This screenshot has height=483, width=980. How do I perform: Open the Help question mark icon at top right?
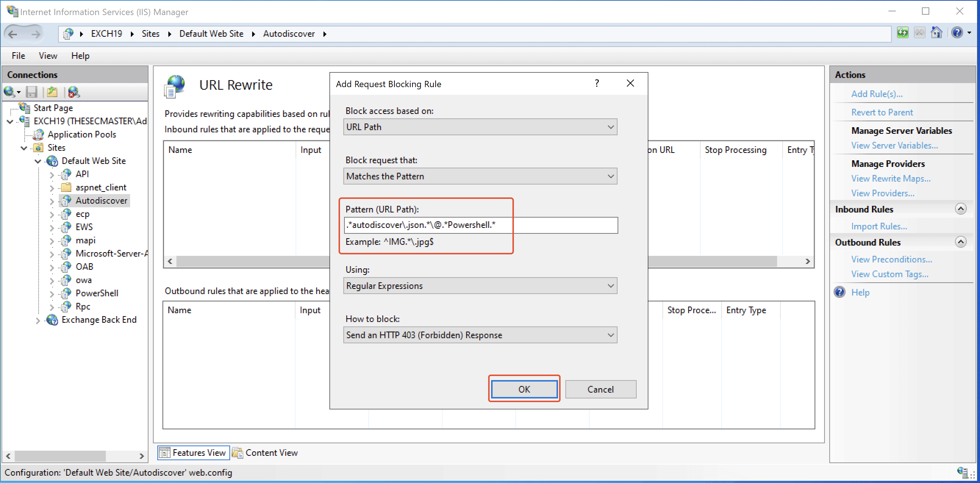[x=957, y=33]
